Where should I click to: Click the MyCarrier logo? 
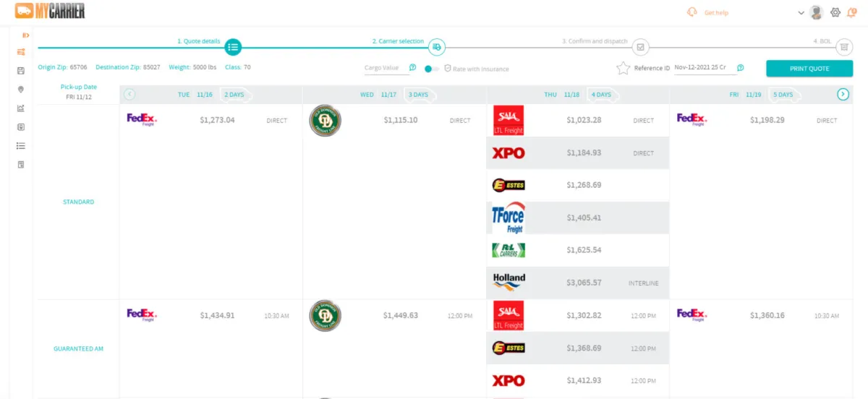(50, 11)
